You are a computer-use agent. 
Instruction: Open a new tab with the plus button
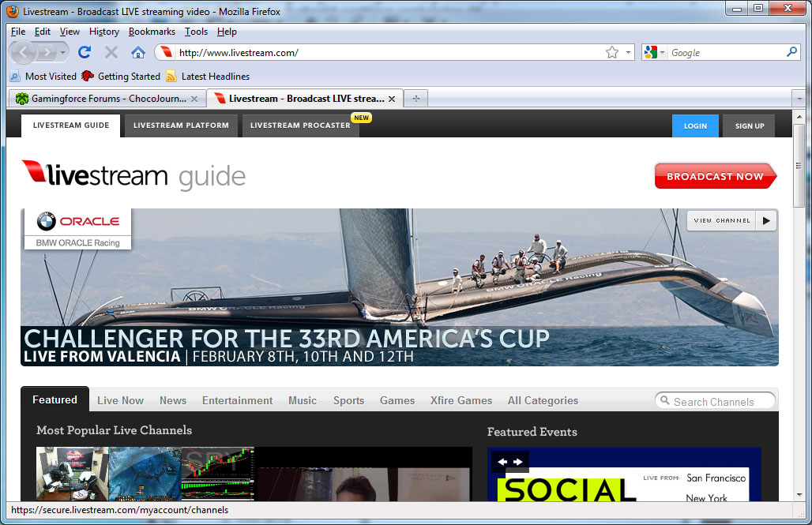point(415,99)
